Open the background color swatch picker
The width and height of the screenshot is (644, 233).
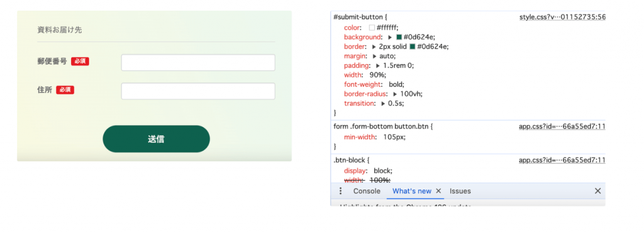pos(399,37)
